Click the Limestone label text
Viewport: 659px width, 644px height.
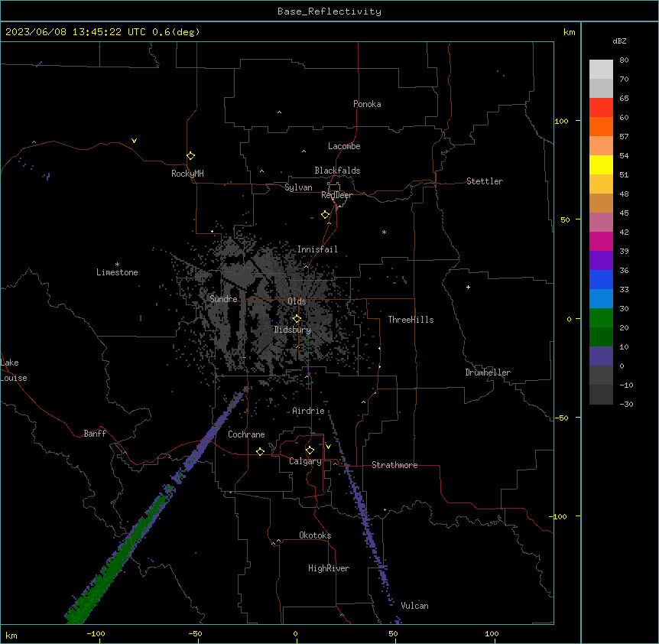[x=117, y=272]
